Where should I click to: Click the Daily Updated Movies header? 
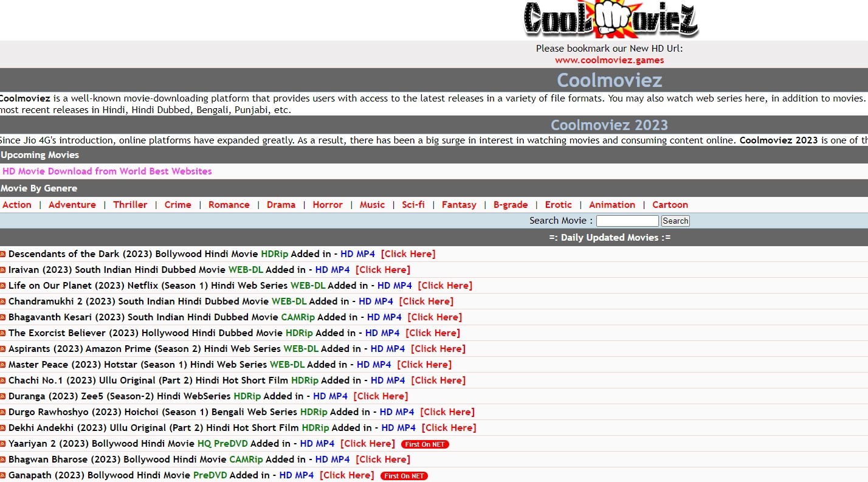[610, 238]
